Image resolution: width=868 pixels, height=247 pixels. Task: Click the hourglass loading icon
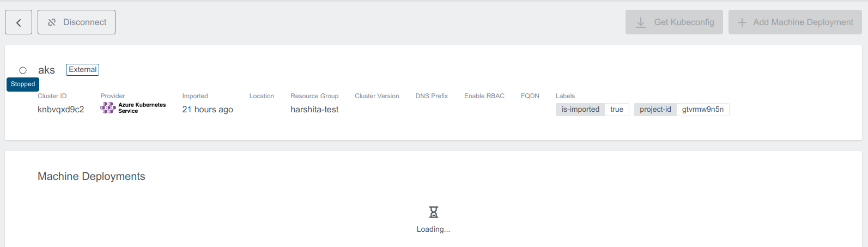pyautogui.click(x=433, y=212)
